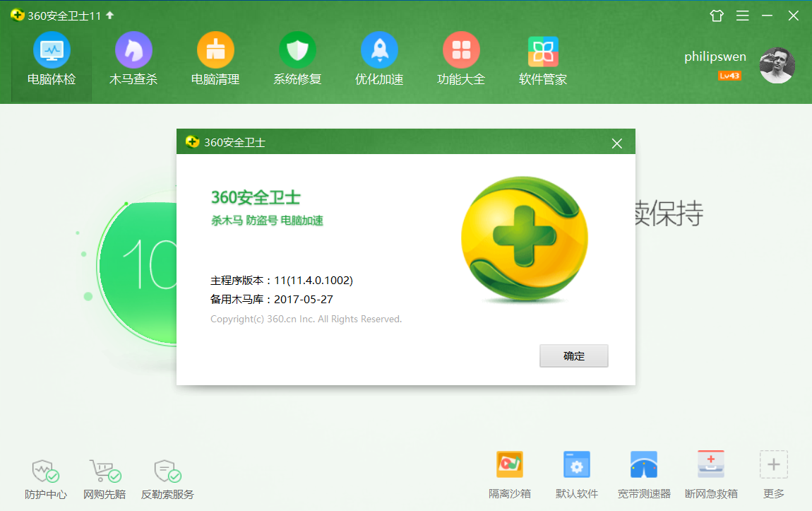Open the 系统修复 (System Repair) feature
Screen dimensions: 812x511
[297, 58]
